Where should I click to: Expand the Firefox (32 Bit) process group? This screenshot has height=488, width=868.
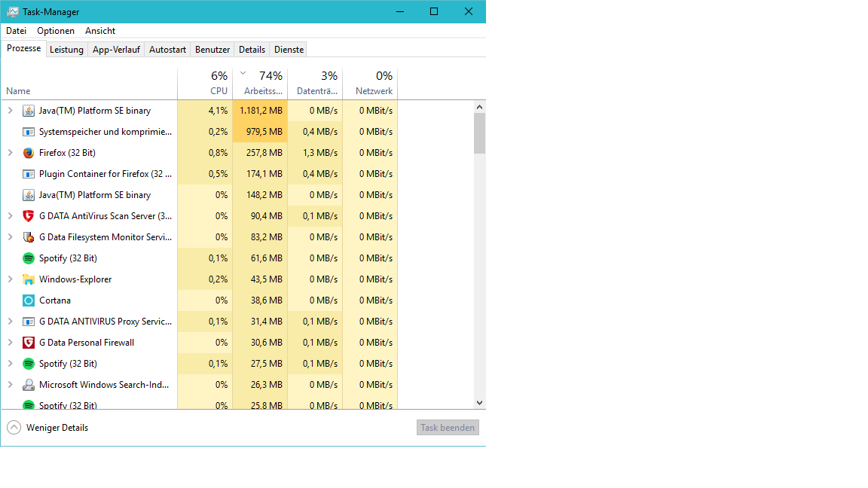coord(10,153)
